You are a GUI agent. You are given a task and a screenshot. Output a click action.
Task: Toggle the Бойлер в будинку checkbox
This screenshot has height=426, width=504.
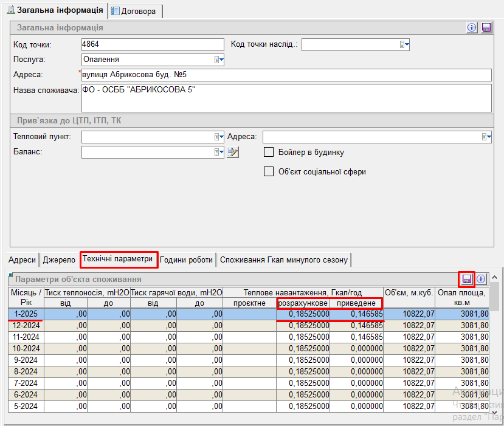pos(269,152)
